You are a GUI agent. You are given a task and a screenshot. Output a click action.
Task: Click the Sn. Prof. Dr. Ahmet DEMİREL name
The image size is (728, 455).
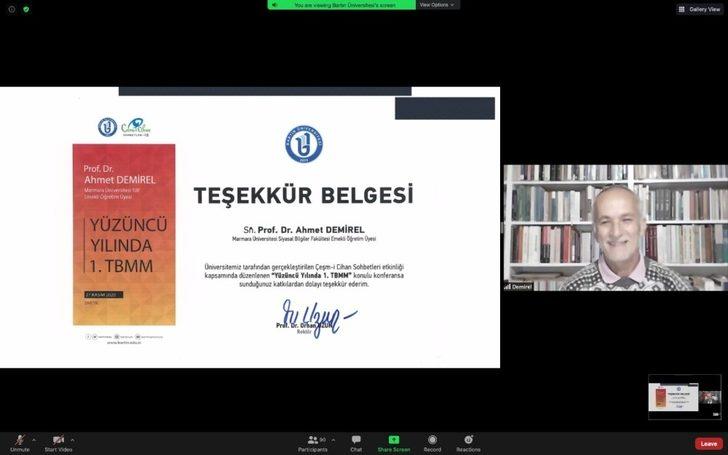[x=304, y=230]
